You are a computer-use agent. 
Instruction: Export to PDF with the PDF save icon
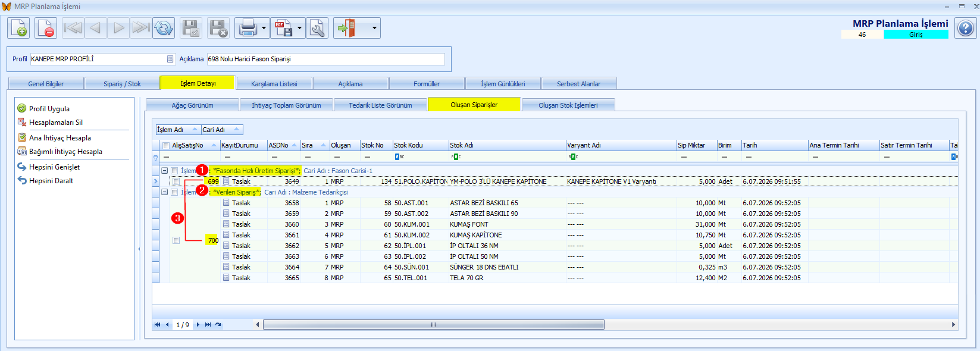[x=283, y=28]
